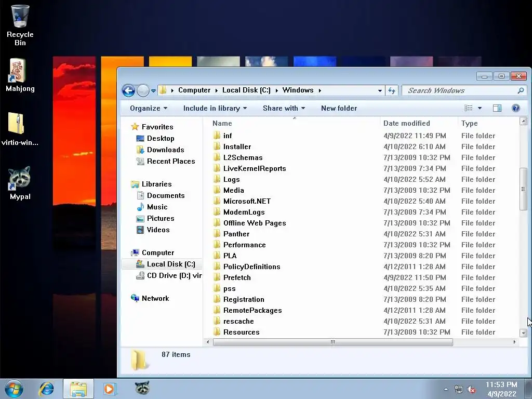Expand the arrow after Computer breadcrumb
This screenshot has width=532, height=399.
click(217, 90)
